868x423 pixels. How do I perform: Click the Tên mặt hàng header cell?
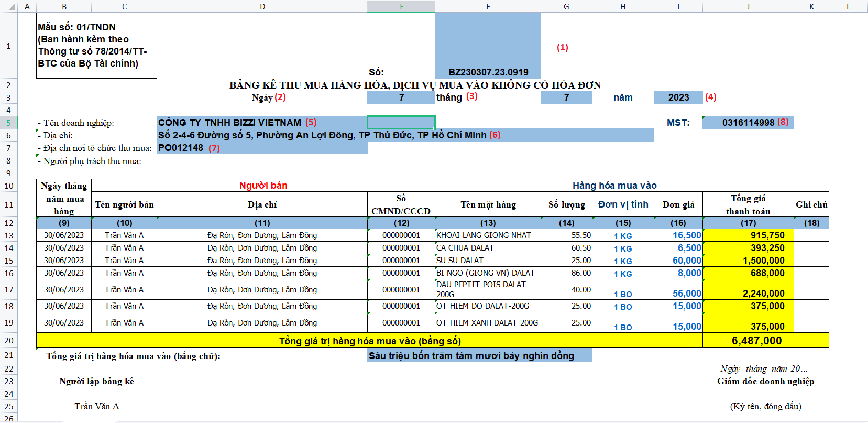[x=488, y=204]
